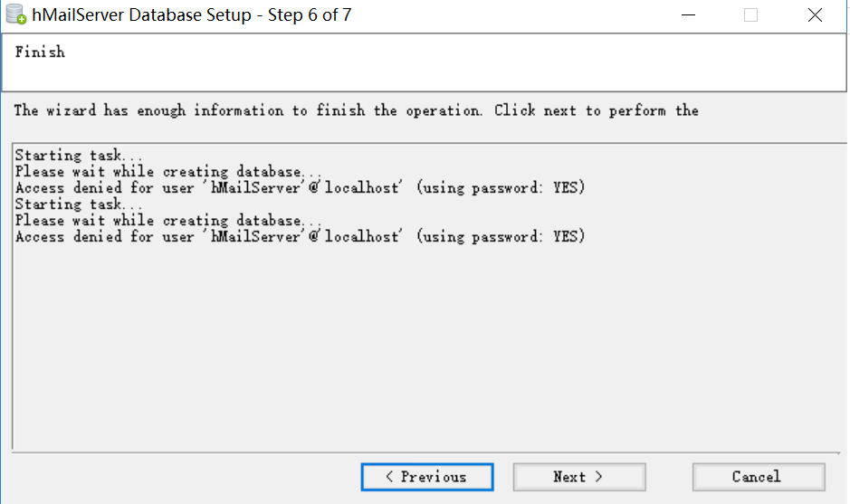The width and height of the screenshot is (850, 504).
Task: Click '(using password: YES)' in the last log line
Action: [x=501, y=237]
